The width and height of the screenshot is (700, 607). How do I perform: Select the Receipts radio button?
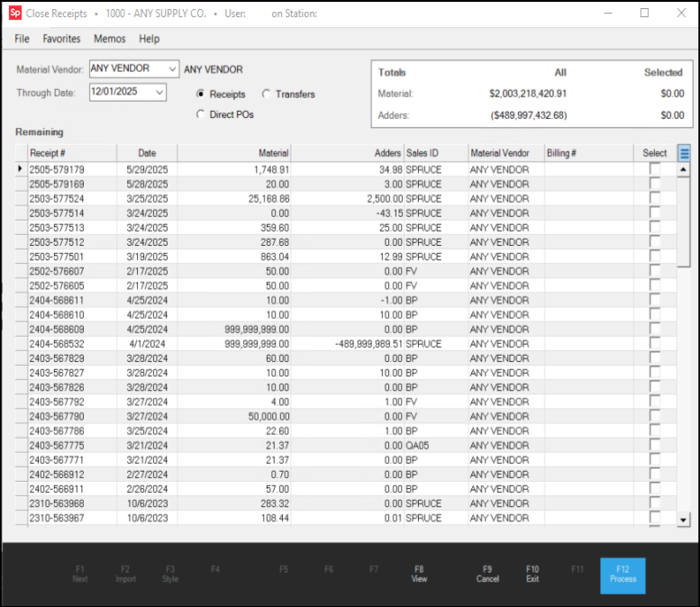[200, 94]
